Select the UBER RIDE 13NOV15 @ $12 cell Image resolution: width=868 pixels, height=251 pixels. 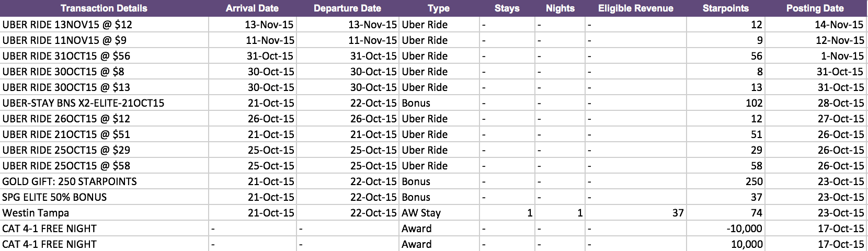[x=104, y=25]
